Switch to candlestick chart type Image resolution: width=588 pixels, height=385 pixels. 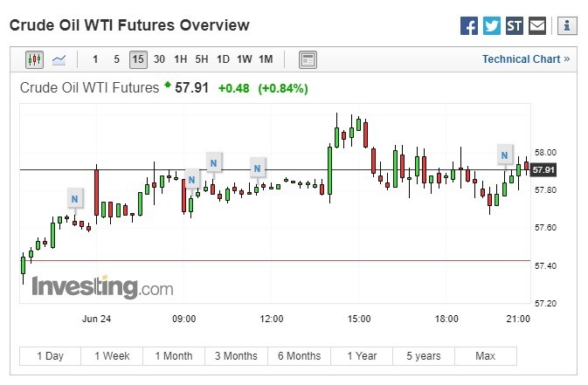click(x=34, y=59)
